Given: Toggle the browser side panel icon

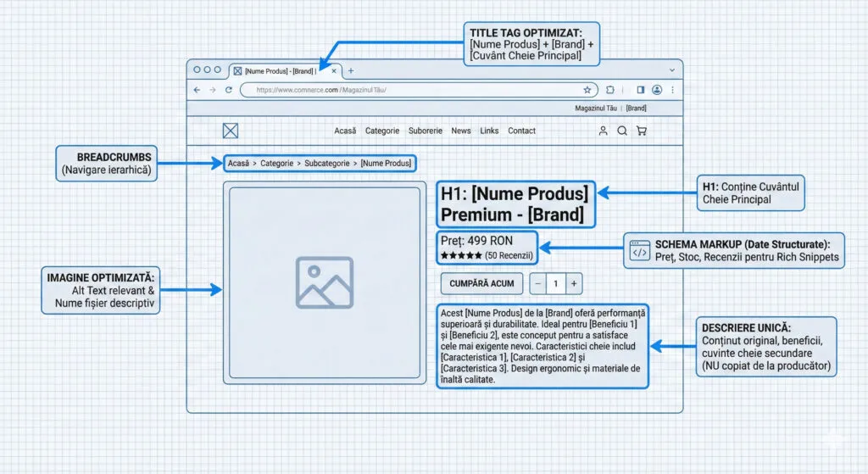Looking at the screenshot, I should (640, 89).
